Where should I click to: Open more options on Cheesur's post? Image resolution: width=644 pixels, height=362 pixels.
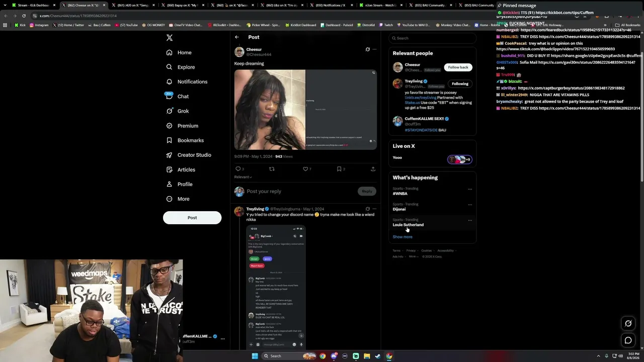(374, 49)
